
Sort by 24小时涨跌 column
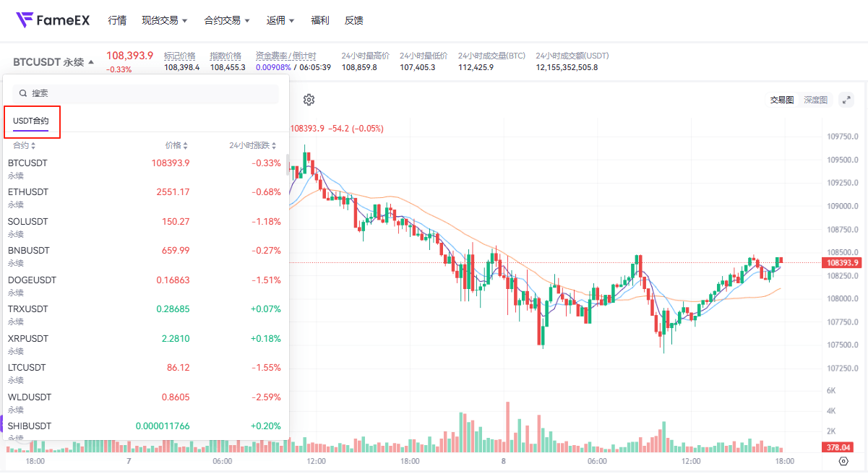[x=254, y=145]
